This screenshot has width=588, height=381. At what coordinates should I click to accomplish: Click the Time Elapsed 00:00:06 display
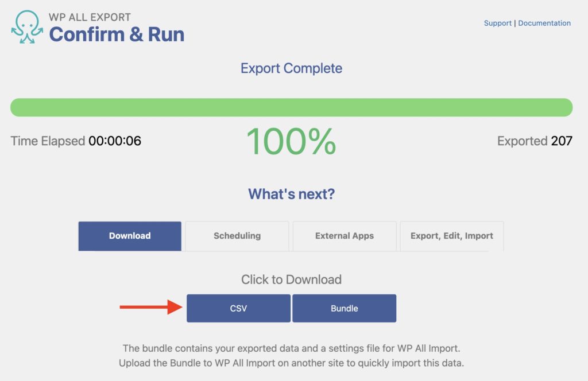[74, 140]
